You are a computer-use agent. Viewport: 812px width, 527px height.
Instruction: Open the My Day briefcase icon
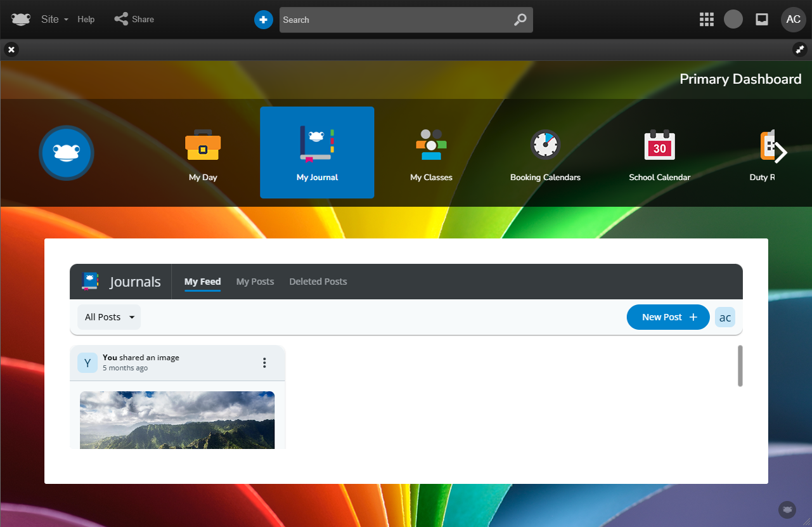tap(203, 146)
